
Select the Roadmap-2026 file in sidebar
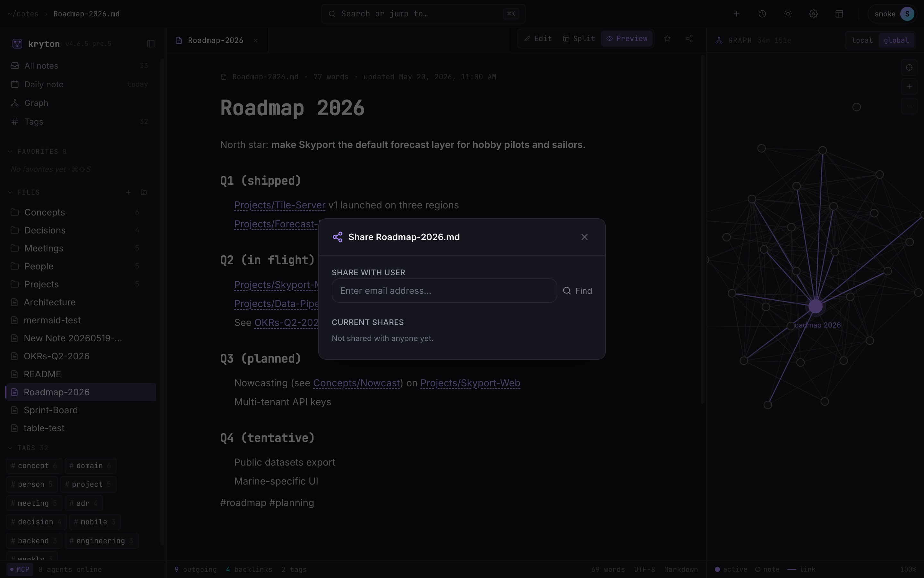(x=81, y=392)
